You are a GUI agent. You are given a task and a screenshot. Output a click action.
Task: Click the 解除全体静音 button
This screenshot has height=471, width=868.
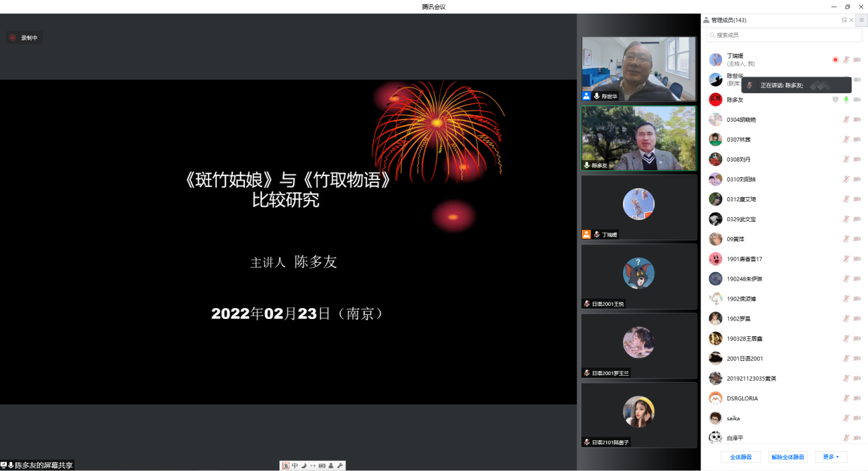point(787,457)
